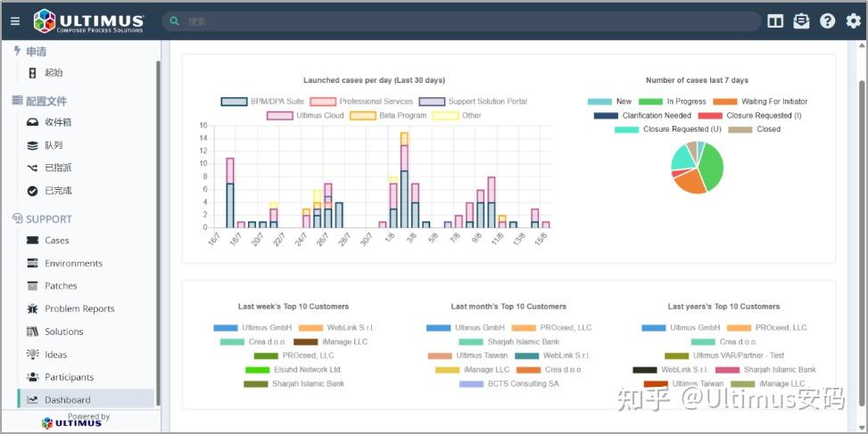
Task: Open Cases in the sidebar
Action: (56, 241)
